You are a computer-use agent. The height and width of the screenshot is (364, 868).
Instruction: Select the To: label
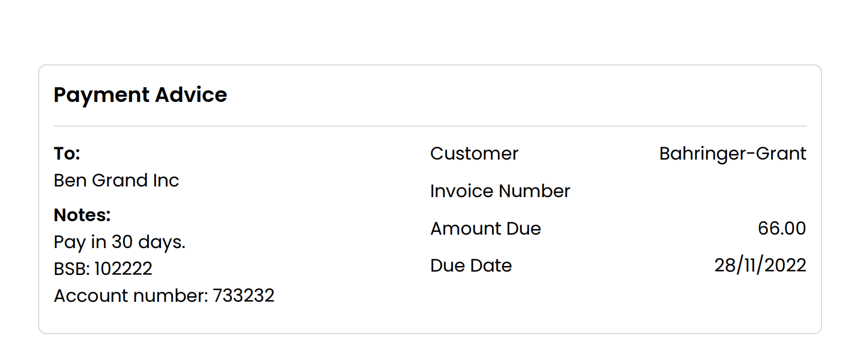pyautogui.click(x=67, y=153)
